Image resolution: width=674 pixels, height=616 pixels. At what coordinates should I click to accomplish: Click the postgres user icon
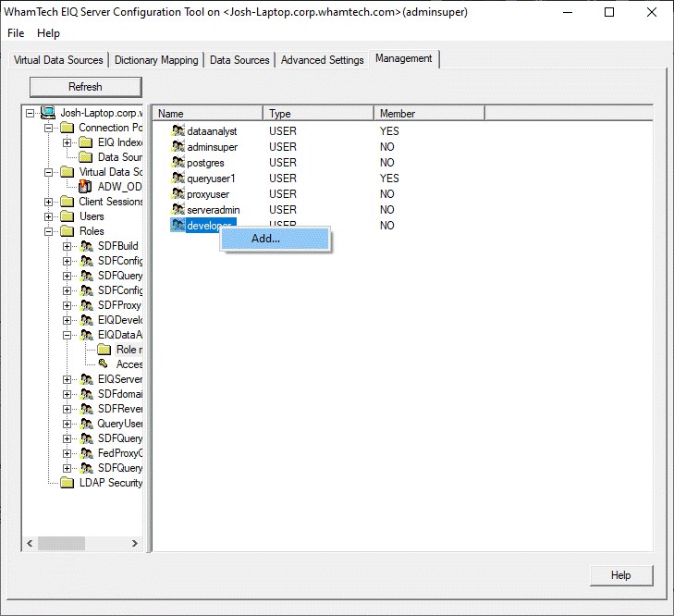178,162
